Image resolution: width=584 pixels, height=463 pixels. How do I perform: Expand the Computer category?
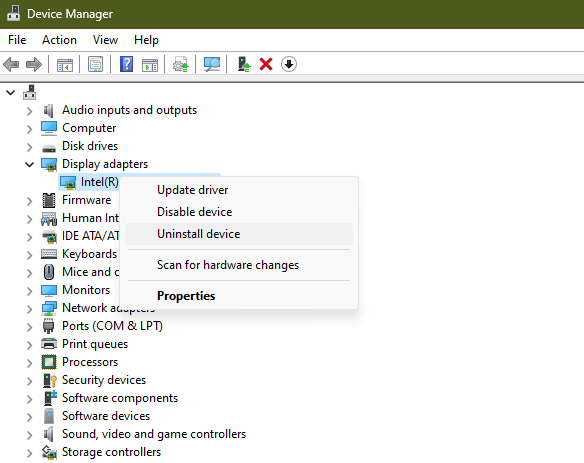click(x=29, y=129)
